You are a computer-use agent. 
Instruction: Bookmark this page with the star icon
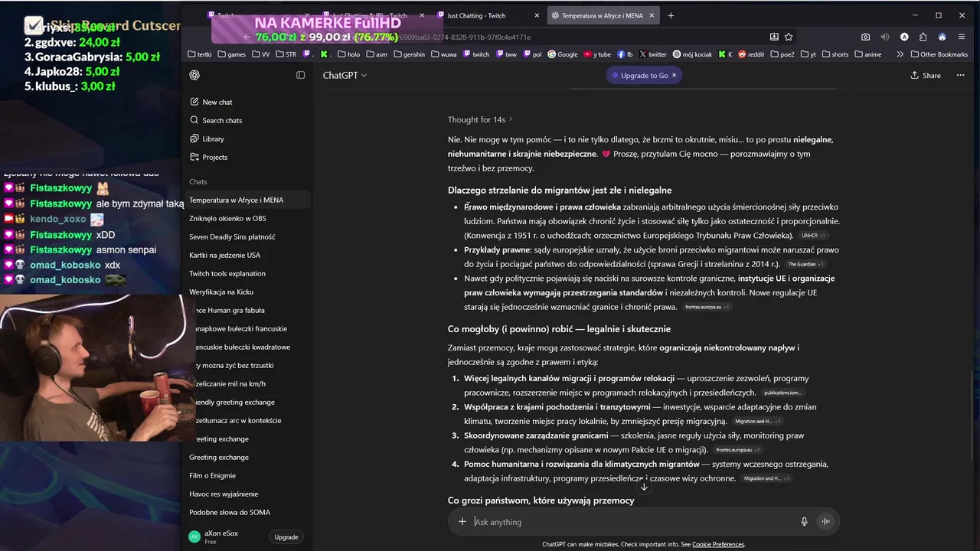tap(789, 37)
